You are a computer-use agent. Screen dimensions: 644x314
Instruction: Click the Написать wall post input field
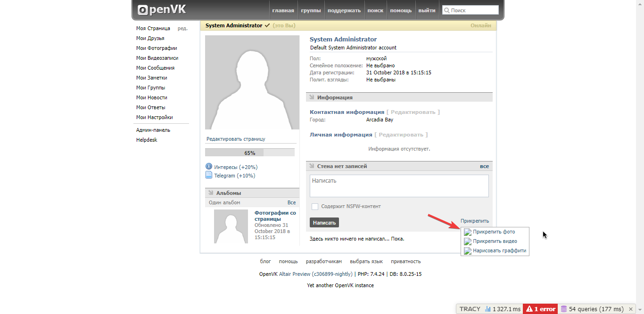[x=399, y=185]
